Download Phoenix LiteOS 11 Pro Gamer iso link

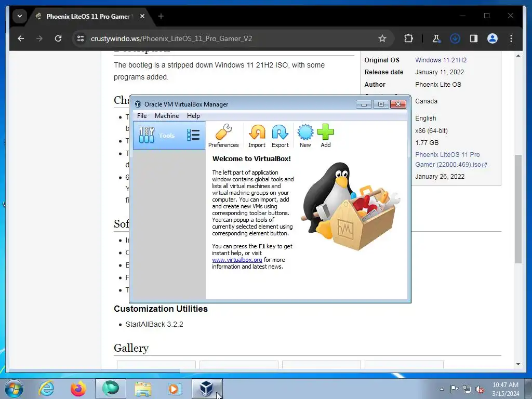(451, 159)
